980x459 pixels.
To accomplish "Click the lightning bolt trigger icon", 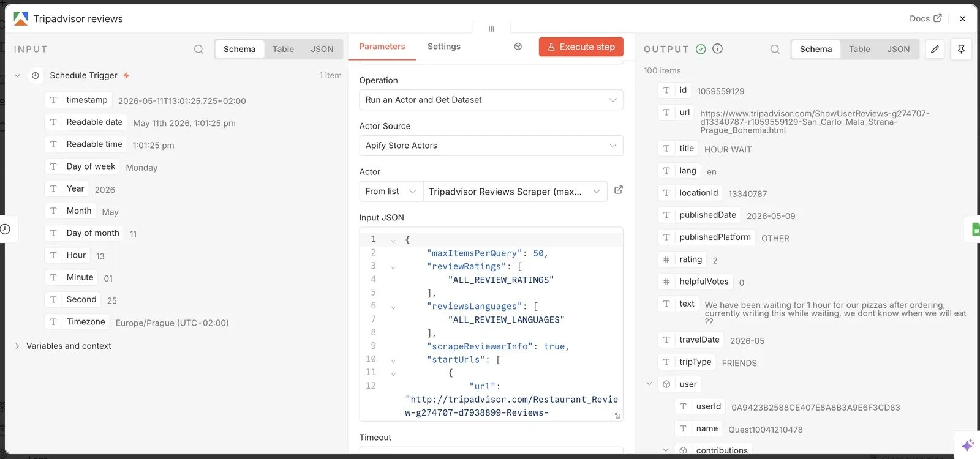I will (126, 75).
